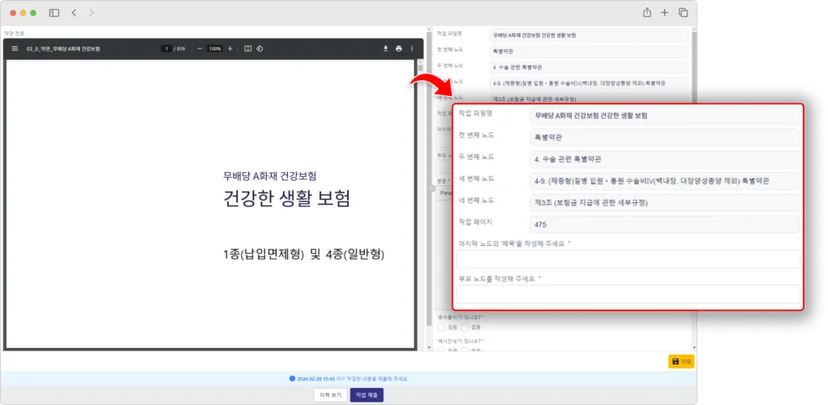Go forward with the browser forward arrow
Screen dimensions: 828x405
[91, 13]
